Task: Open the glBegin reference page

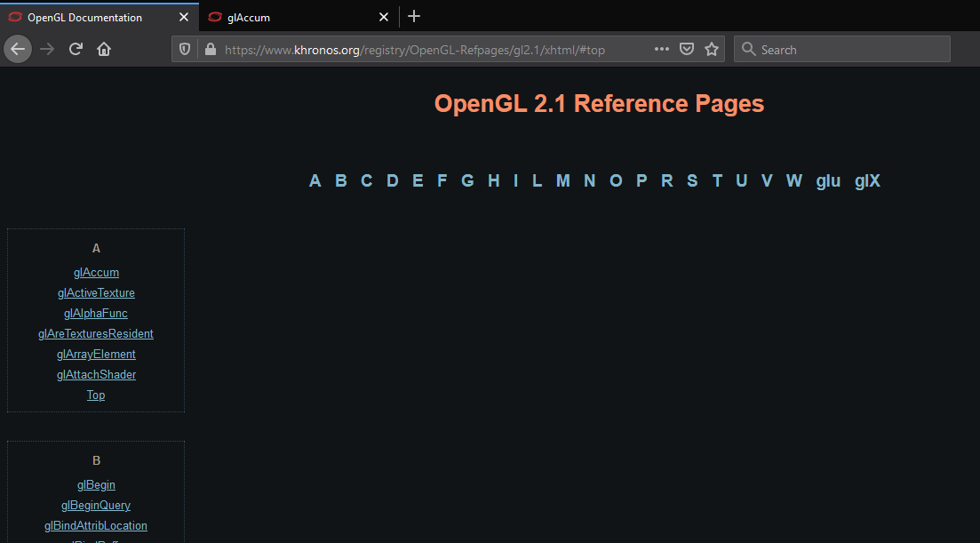Action: point(96,485)
